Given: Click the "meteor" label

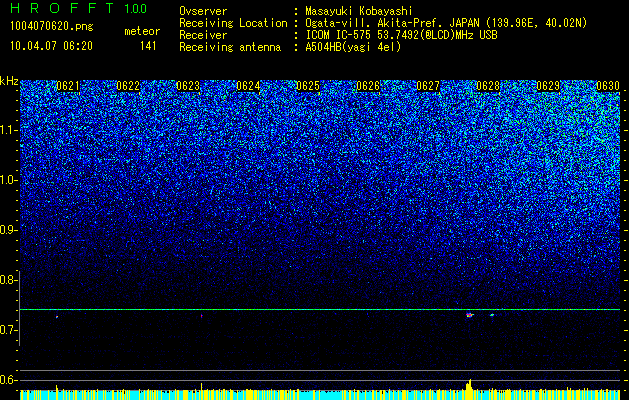Looking at the screenshot, I should click(x=142, y=31).
